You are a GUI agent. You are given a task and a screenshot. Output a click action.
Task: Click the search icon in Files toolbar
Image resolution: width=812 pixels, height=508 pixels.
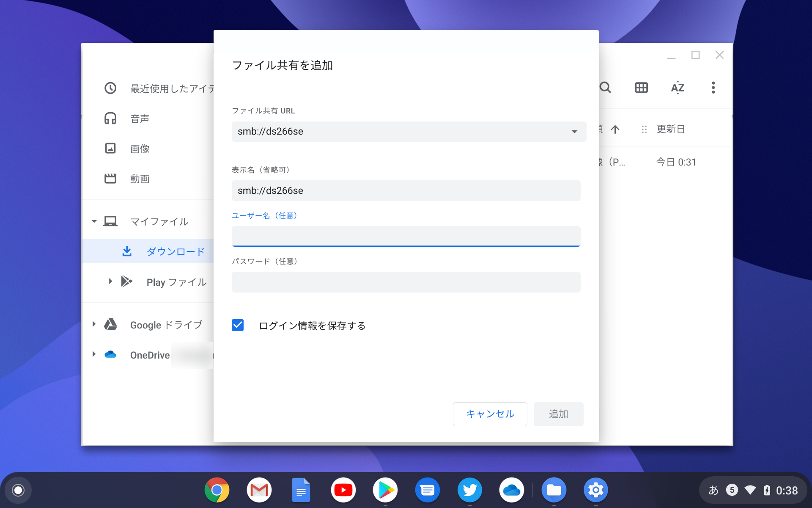tap(605, 88)
